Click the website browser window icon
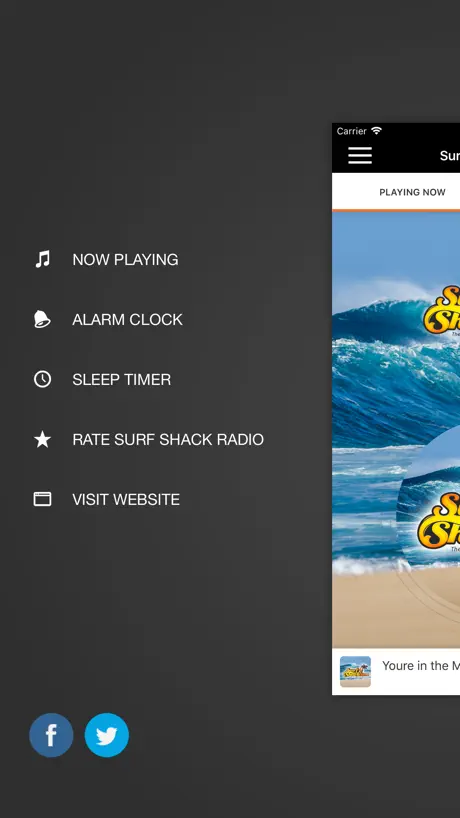Screen dimensions: 460x818 (x=42, y=499)
